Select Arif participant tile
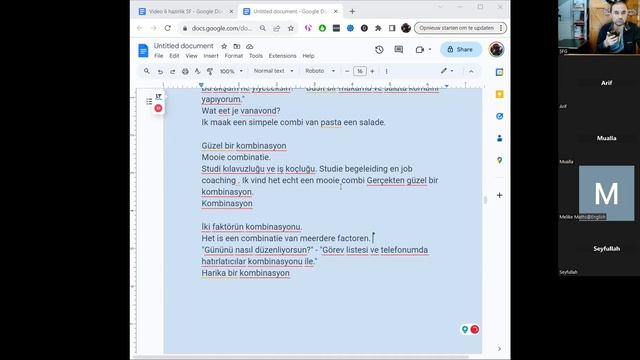Screen dimensions: 640x360 coord(607,83)
